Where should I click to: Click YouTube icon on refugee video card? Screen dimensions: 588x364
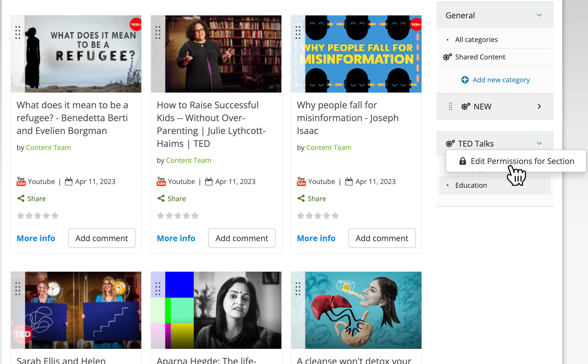coord(21,181)
